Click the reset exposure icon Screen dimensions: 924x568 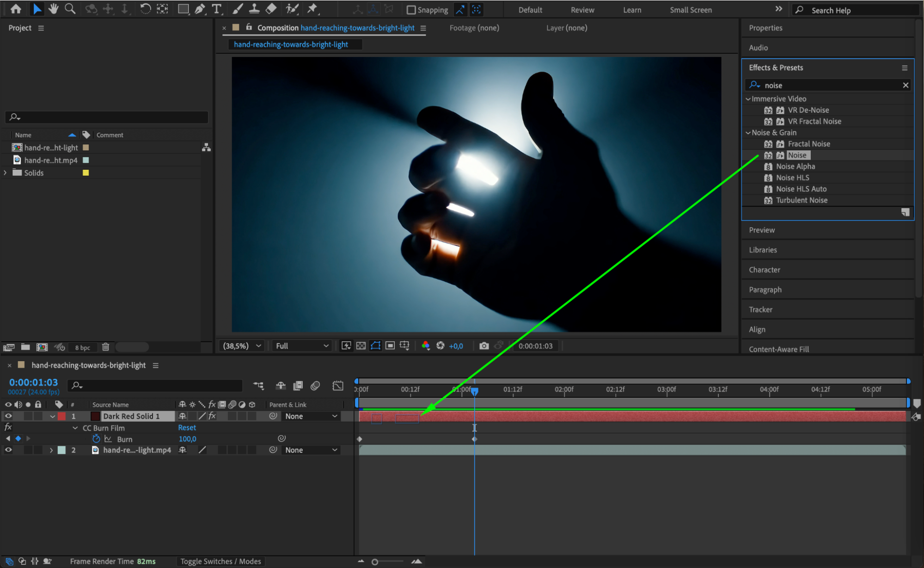point(441,346)
